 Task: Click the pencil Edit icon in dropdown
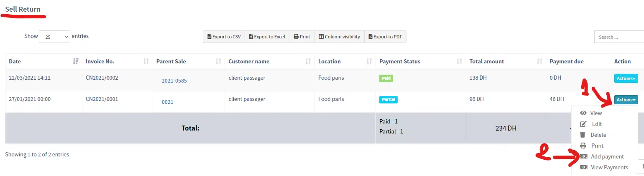(584, 124)
